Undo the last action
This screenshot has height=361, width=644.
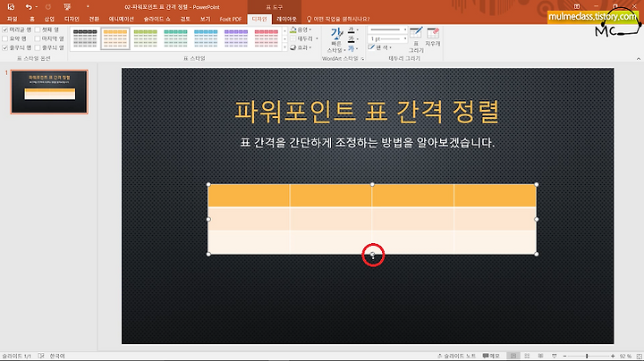pyautogui.click(x=28, y=7)
